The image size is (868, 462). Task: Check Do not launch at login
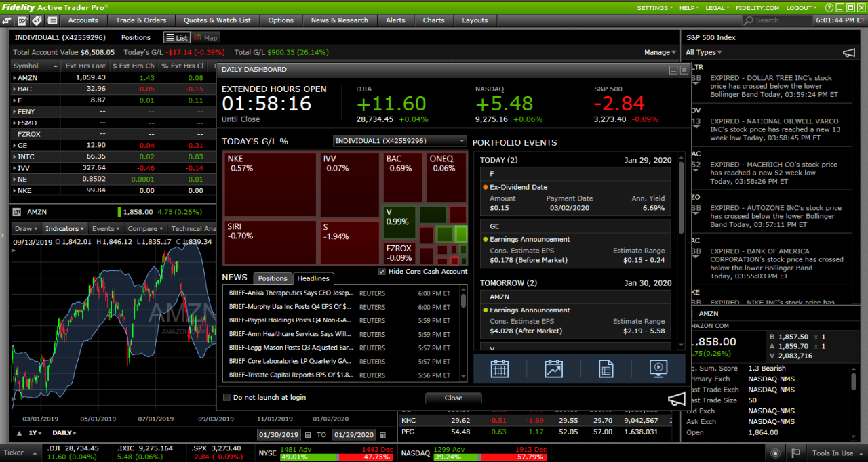coord(227,398)
